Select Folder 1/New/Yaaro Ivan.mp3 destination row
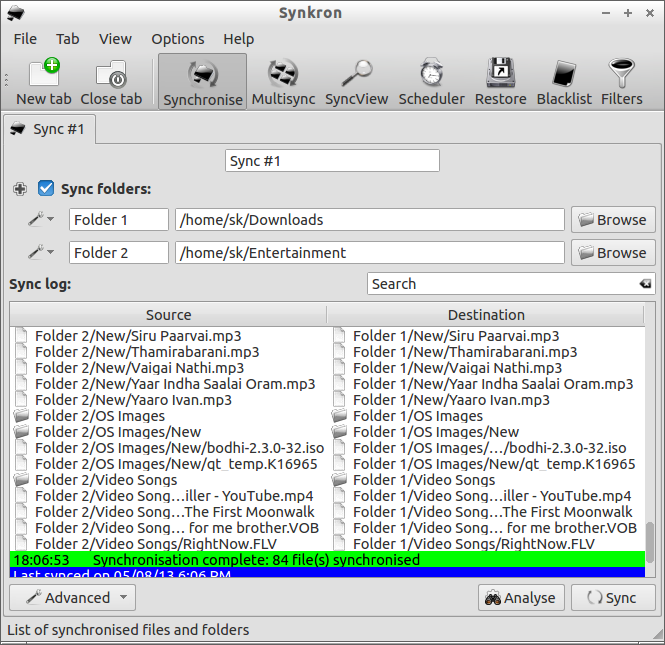 pyautogui.click(x=486, y=400)
